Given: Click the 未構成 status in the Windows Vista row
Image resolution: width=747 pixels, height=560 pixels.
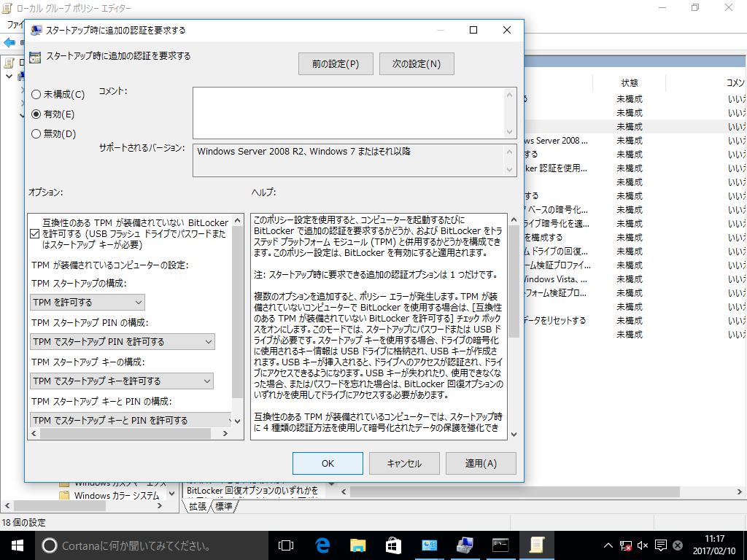Looking at the screenshot, I should (630, 279).
